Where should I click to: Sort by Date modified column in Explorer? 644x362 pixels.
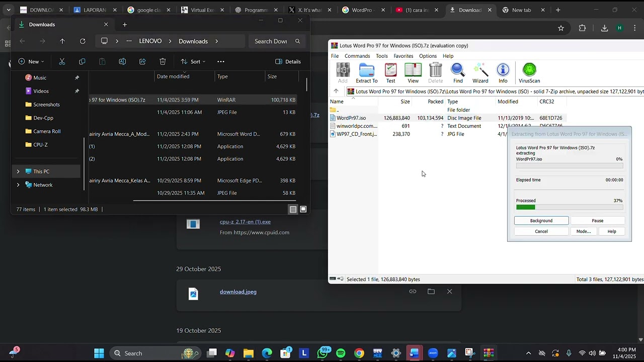point(173,76)
